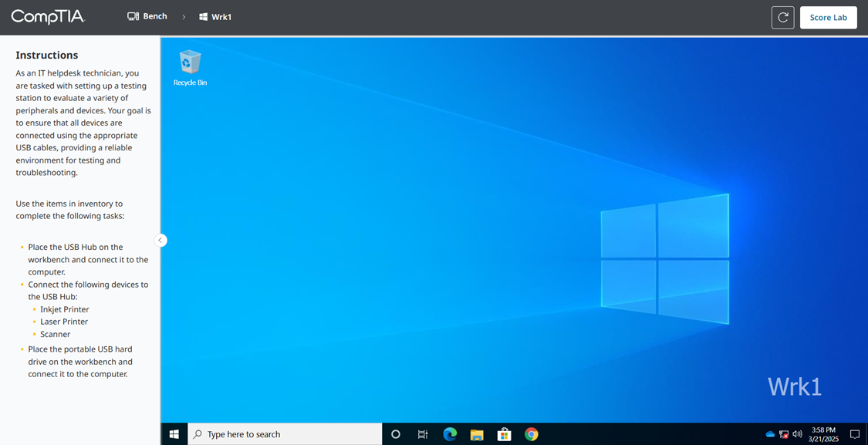The height and width of the screenshot is (445, 868).
Task: Open the volume speaker tray icon
Action: coord(797,434)
